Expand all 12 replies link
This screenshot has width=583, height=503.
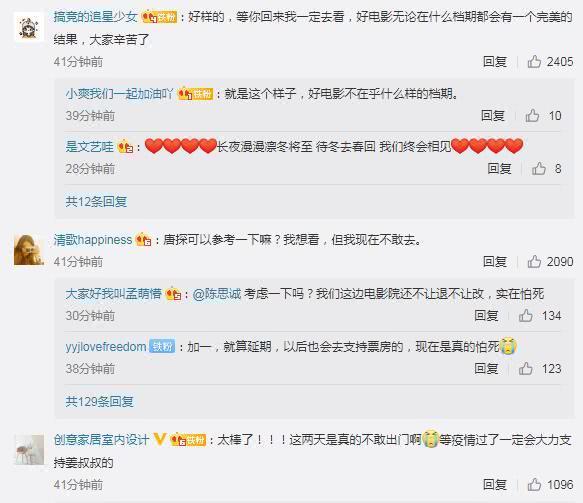tap(96, 201)
